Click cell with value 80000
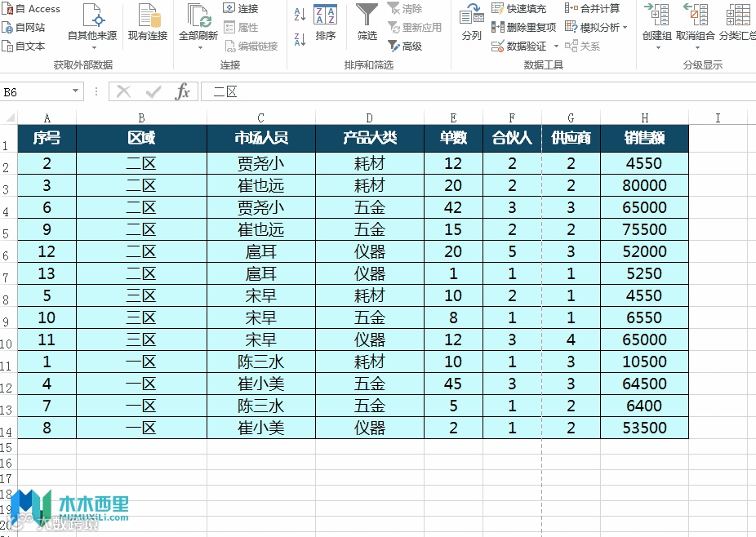 (645, 185)
